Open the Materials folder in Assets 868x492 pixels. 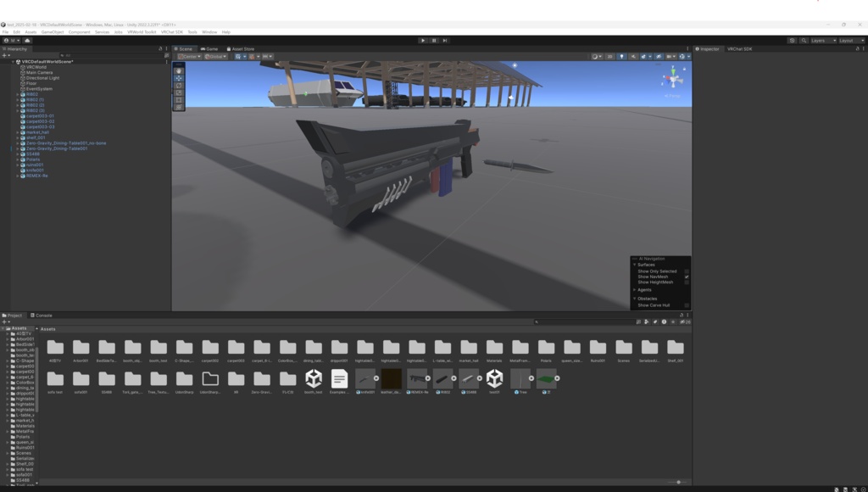[x=494, y=350]
